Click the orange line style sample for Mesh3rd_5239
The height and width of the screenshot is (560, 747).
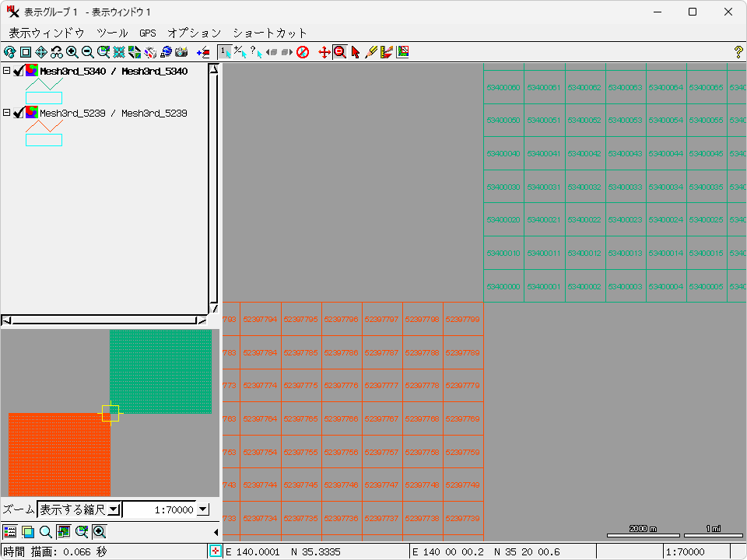tap(44, 125)
